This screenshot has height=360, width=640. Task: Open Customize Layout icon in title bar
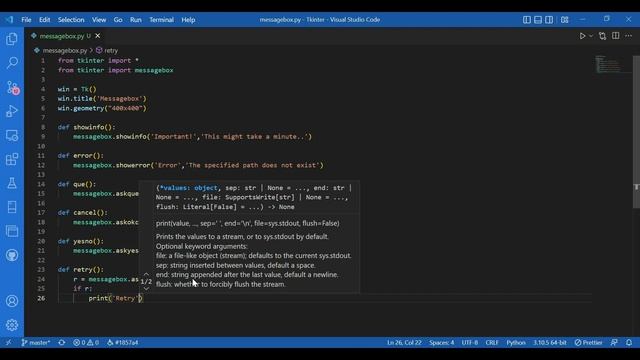coord(564,20)
